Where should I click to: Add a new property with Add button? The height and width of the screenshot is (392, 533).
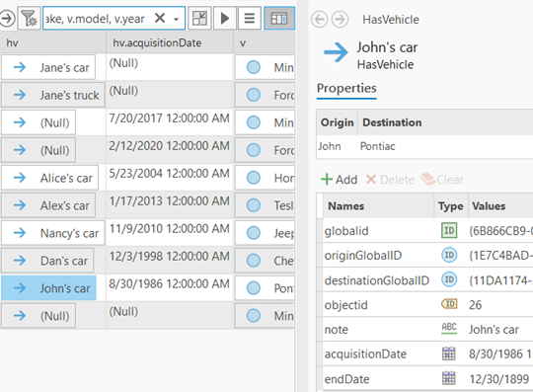339,179
